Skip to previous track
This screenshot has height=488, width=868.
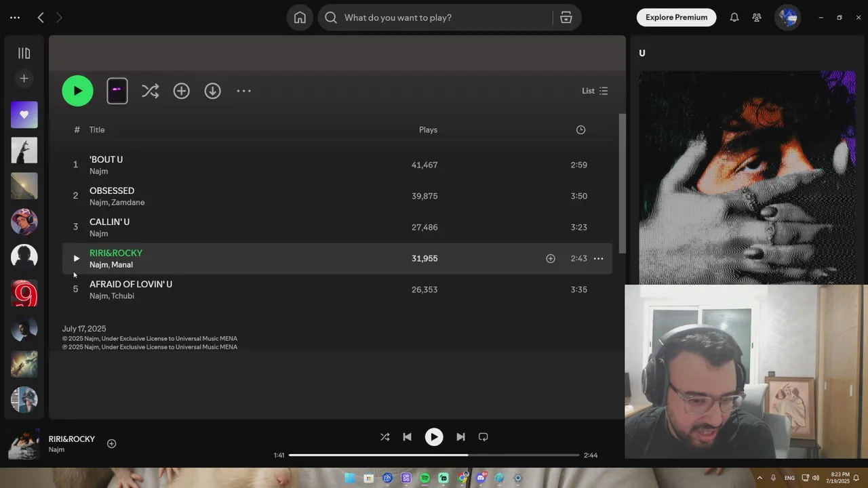pos(407,437)
